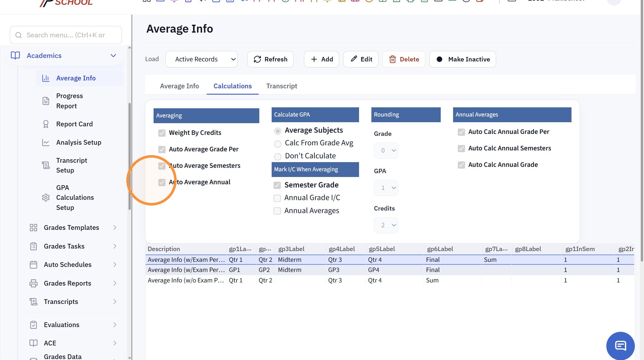Click the GPA Calculations Setup gear icon
This screenshot has height=360, width=644.
pyautogui.click(x=46, y=198)
